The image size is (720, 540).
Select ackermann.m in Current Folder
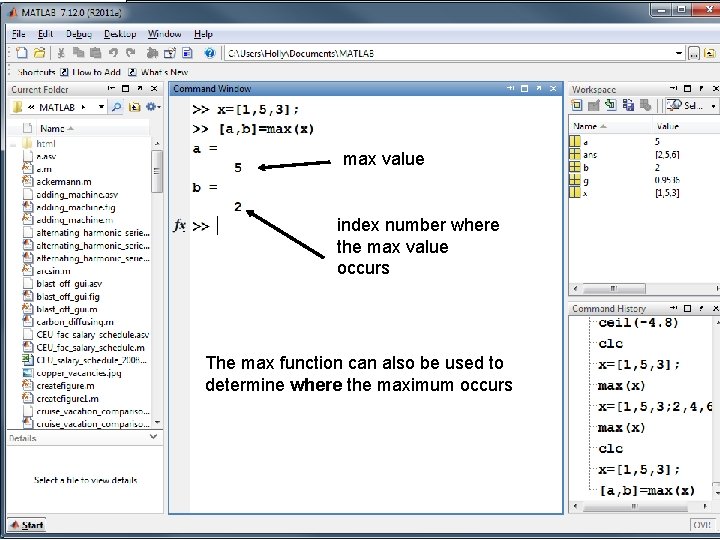click(63, 182)
